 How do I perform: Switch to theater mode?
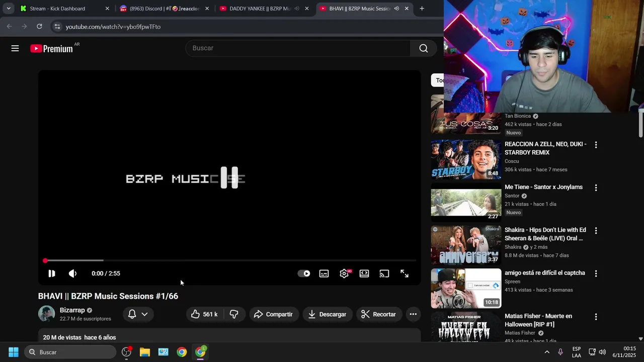click(364, 274)
